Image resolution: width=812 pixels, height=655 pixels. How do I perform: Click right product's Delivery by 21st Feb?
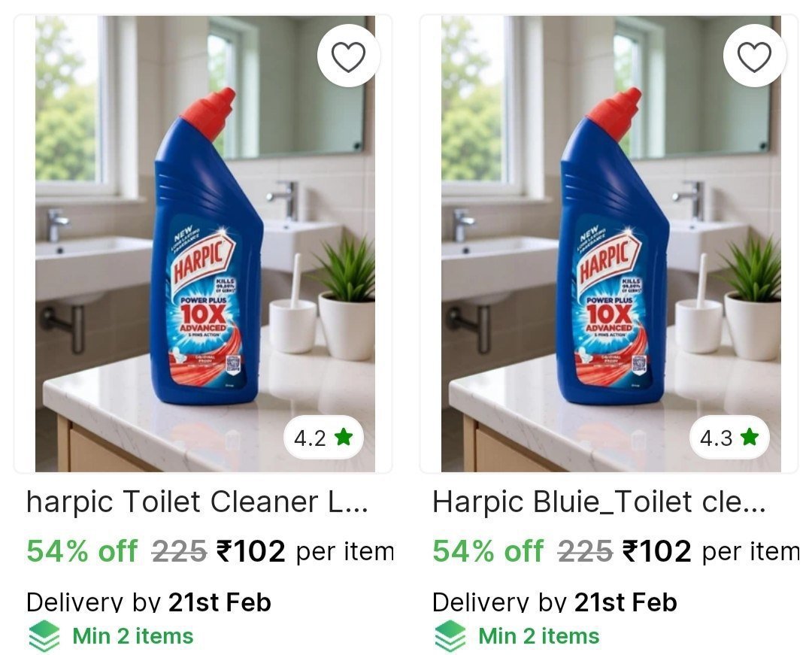pos(555,602)
